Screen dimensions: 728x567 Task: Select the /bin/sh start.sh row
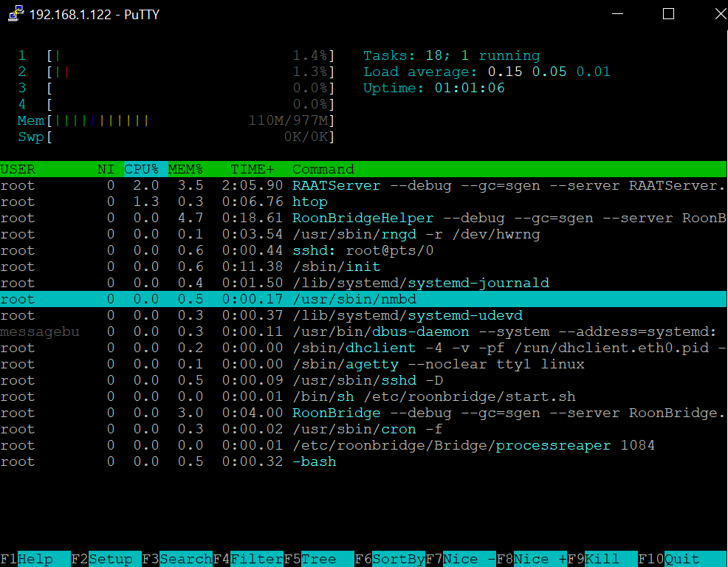(363, 396)
